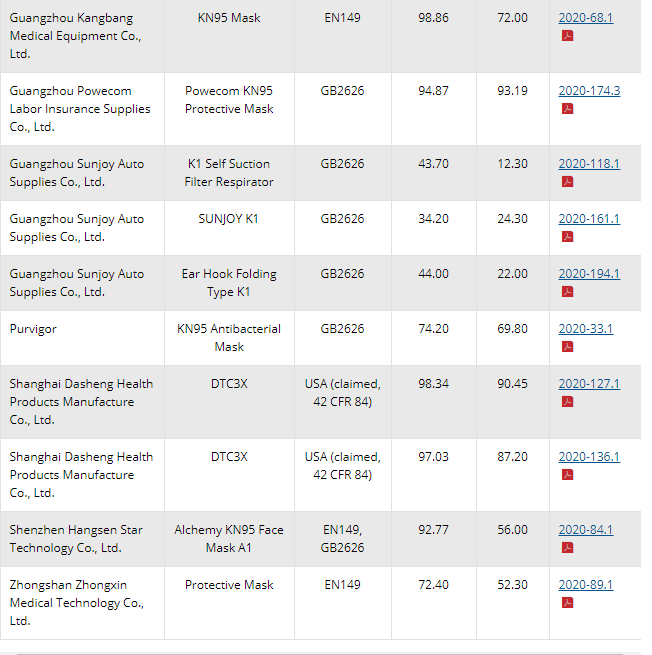
Task: Open report link 2020-174.3
Action: tap(589, 91)
